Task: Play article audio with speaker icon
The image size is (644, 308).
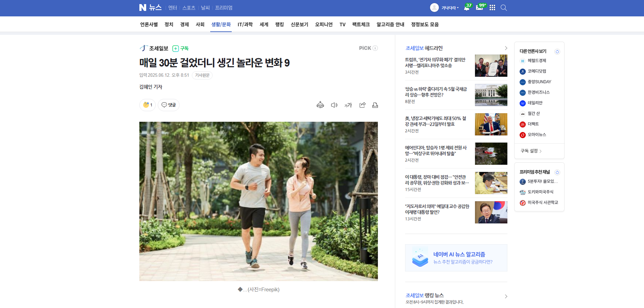Action: [334, 105]
